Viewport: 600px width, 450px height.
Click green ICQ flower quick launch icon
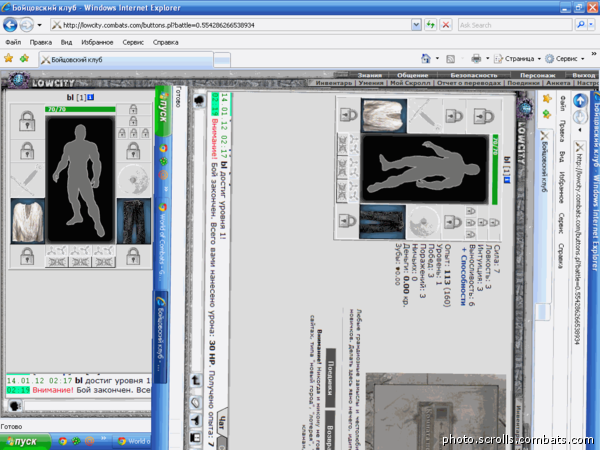[76, 441]
